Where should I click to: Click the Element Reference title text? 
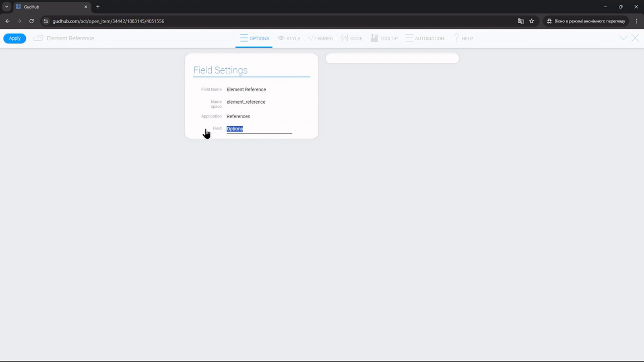coord(70,38)
